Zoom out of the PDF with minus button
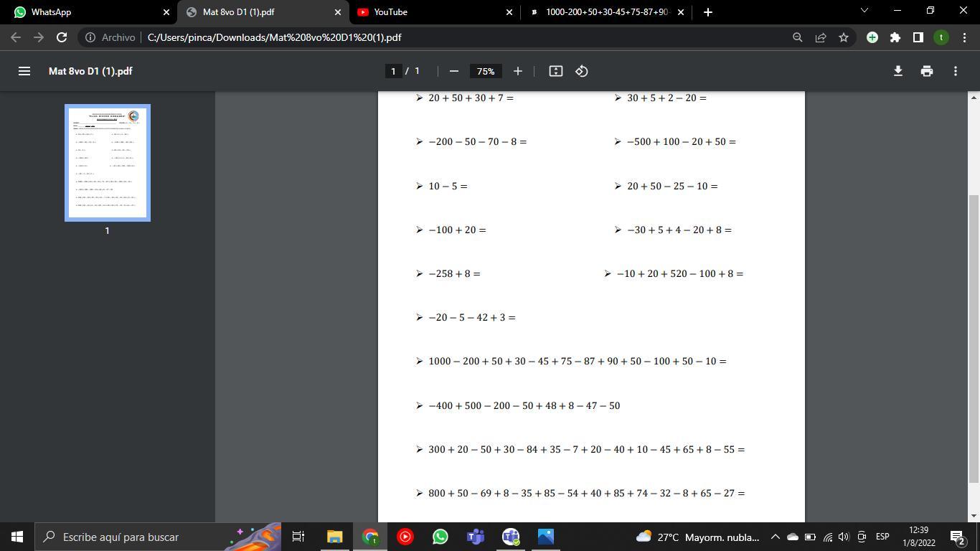Viewport: 980px width, 551px height. (453, 71)
